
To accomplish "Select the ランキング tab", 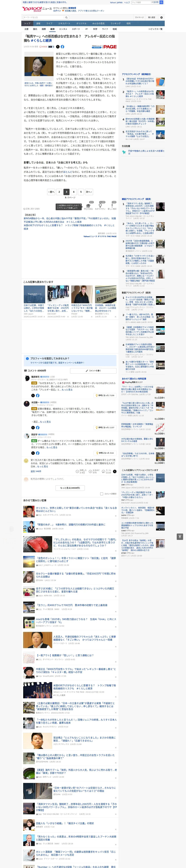I will tap(115, 23).
